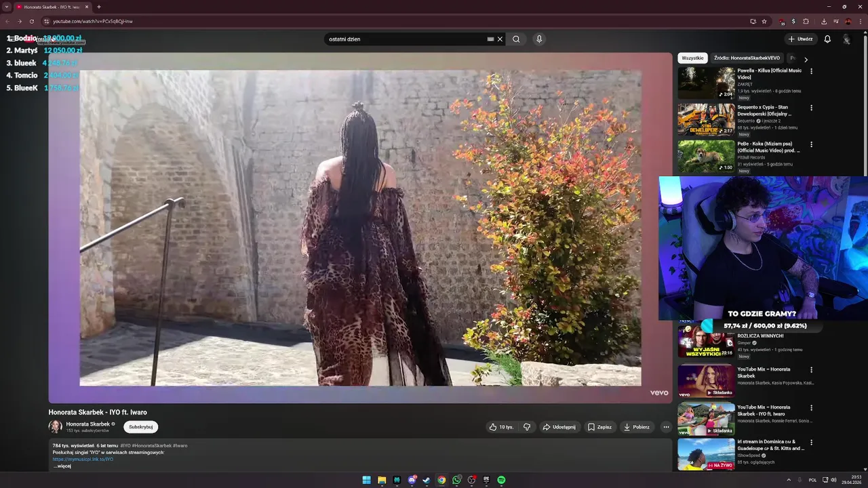Click the browser address bar URL
The height and width of the screenshot is (488, 868).
click(93, 21)
